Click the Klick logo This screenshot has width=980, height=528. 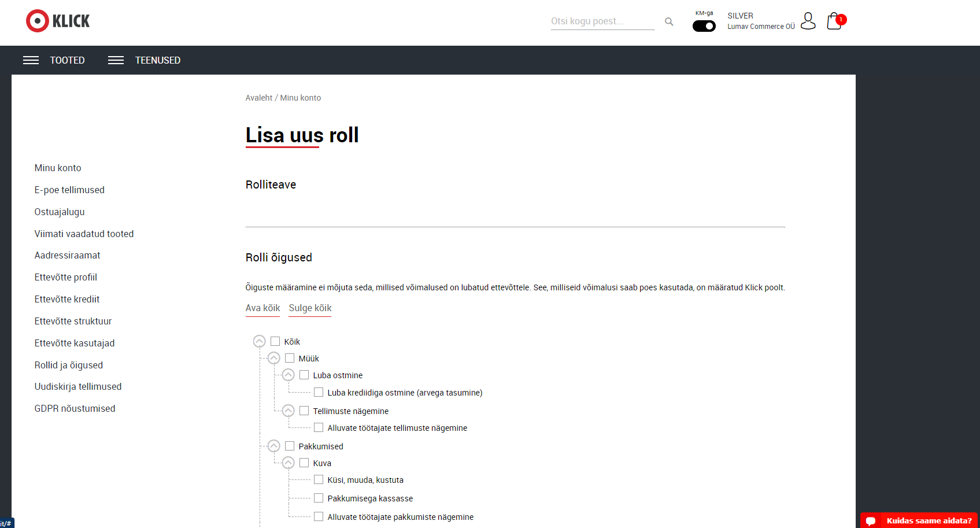coord(58,21)
